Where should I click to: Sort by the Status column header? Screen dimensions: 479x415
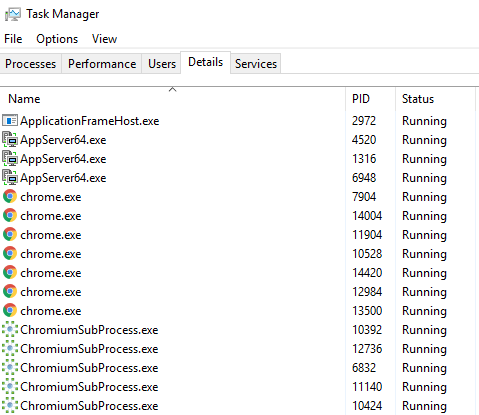click(435, 99)
